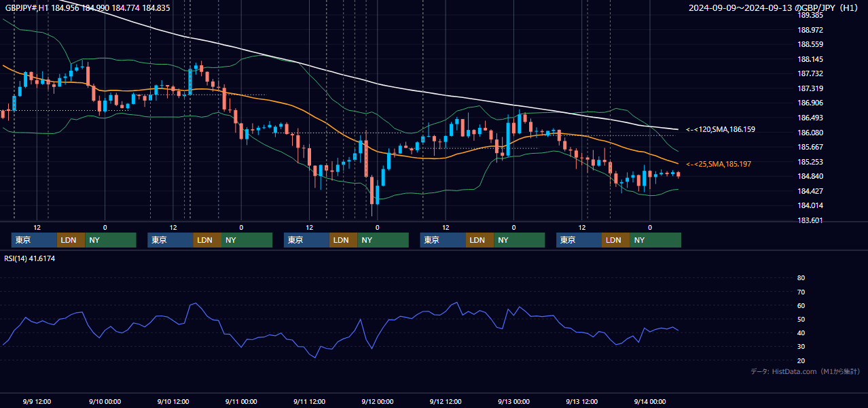The image size is (868, 408).
Task: Choose the 9/12 12:00 axis label
Action: click(x=446, y=401)
